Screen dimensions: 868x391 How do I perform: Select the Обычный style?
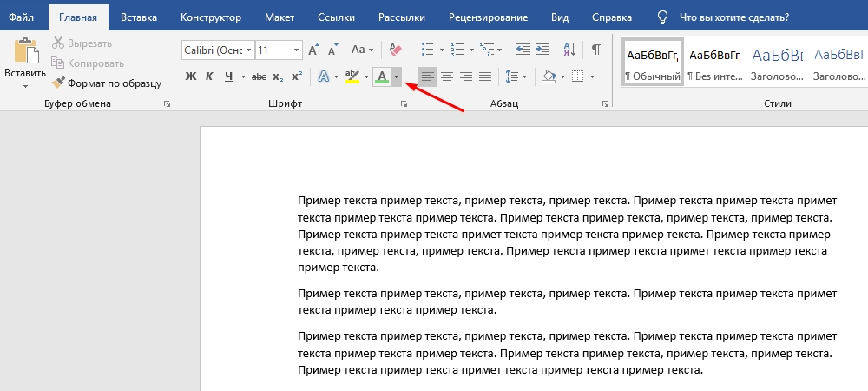pos(652,63)
